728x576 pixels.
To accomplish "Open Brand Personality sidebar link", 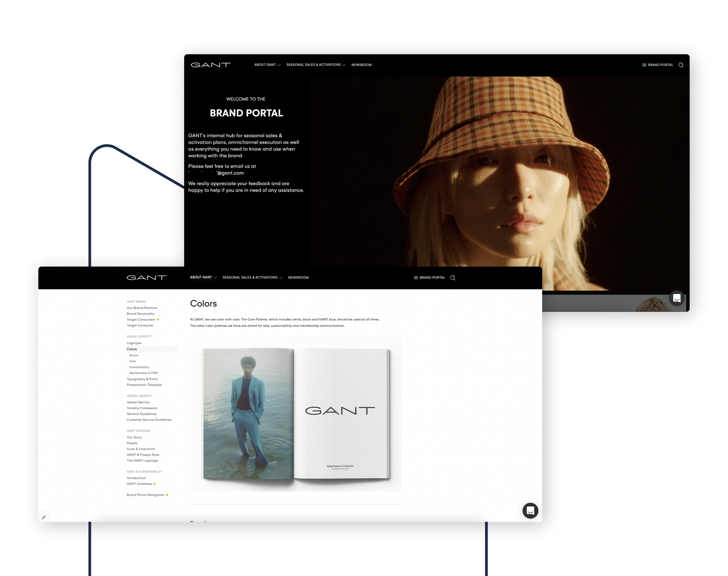I will tap(140, 314).
